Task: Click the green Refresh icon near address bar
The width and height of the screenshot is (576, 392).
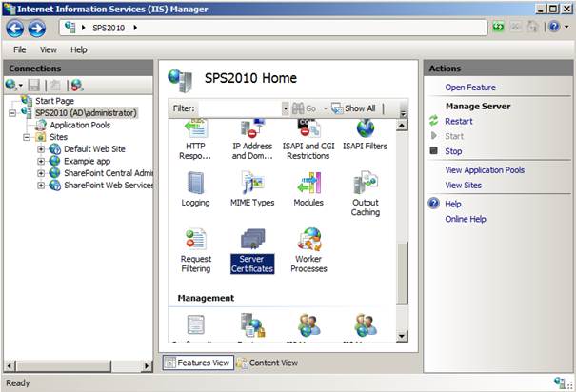Action: pyautogui.click(x=498, y=28)
